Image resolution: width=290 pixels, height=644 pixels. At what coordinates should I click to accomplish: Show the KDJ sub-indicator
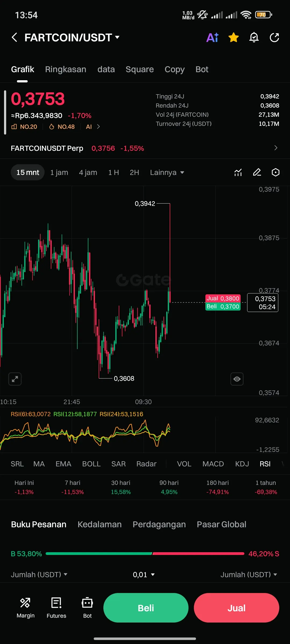[x=242, y=464]
